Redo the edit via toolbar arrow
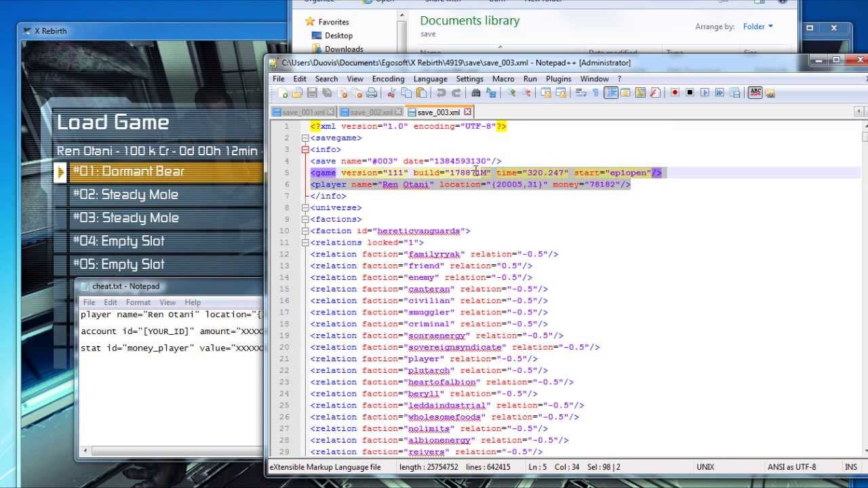This screenshot has height=488, width=868. [x=456, y=93]
